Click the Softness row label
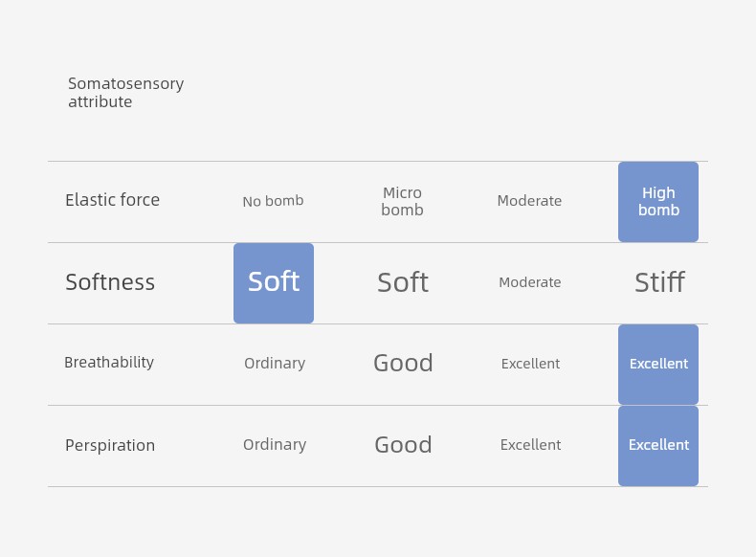756x557 pixels. [x=110, y=282]
